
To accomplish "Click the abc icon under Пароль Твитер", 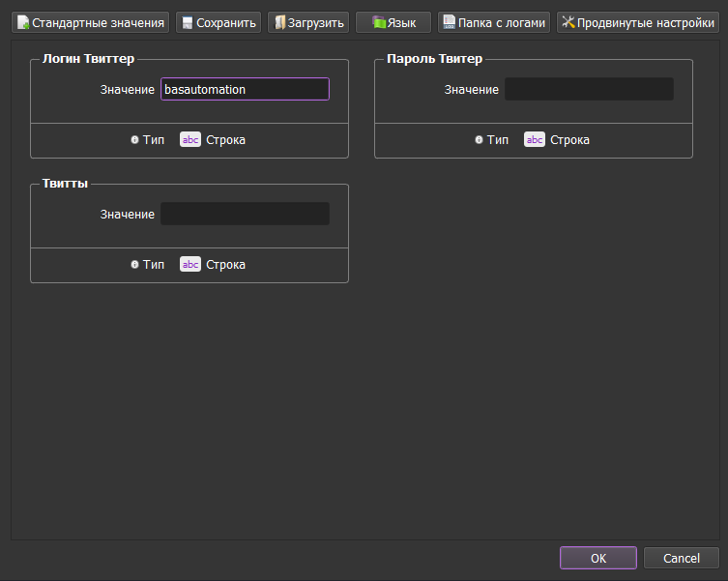I will [x=535, y=140].
